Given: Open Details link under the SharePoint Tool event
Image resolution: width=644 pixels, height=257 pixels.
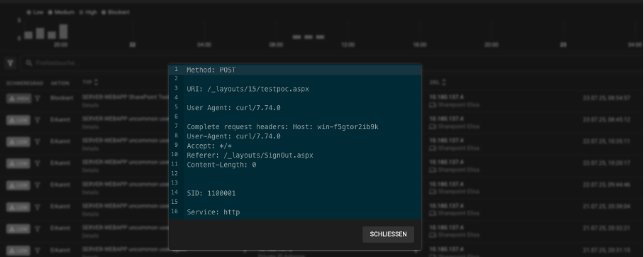Looking at the screenshot, I should (90, 105).
